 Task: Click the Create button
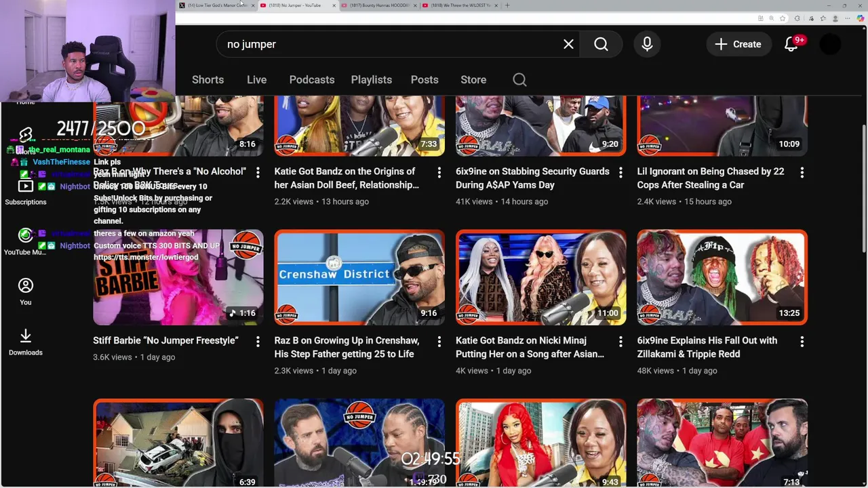pos(738,44)
